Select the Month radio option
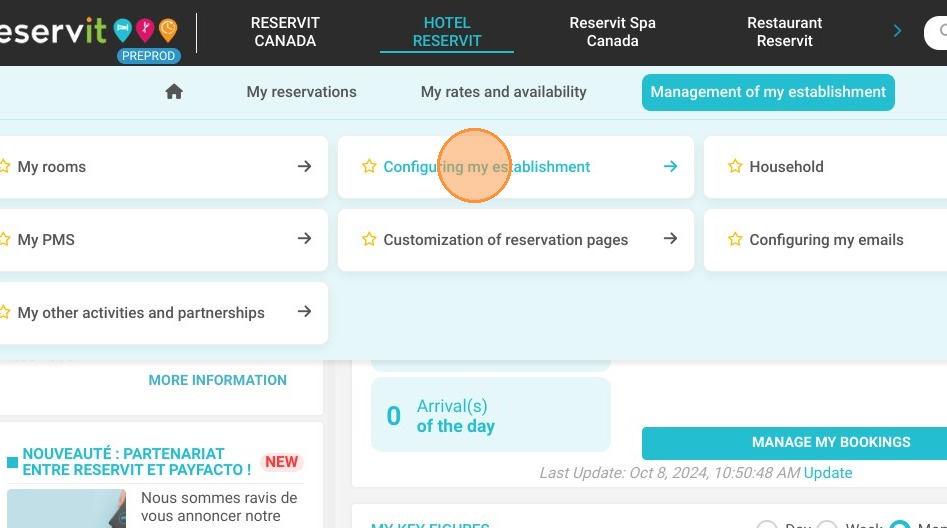Image resolution: width=947 pixels, height=528 pixels. tap(899, 526)
